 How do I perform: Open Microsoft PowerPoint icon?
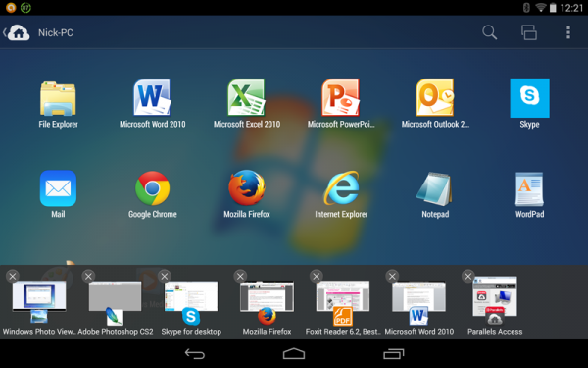pyautogui.click(x=340, y=98)
